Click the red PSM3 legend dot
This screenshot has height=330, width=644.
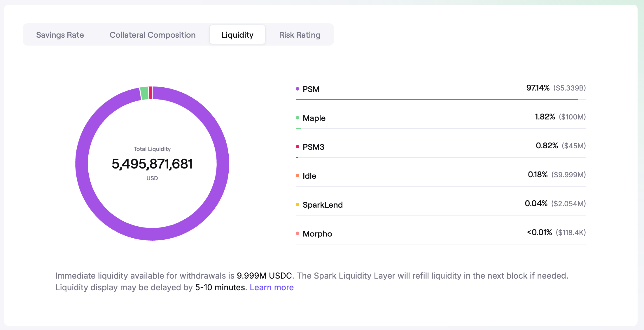[297, 147]
